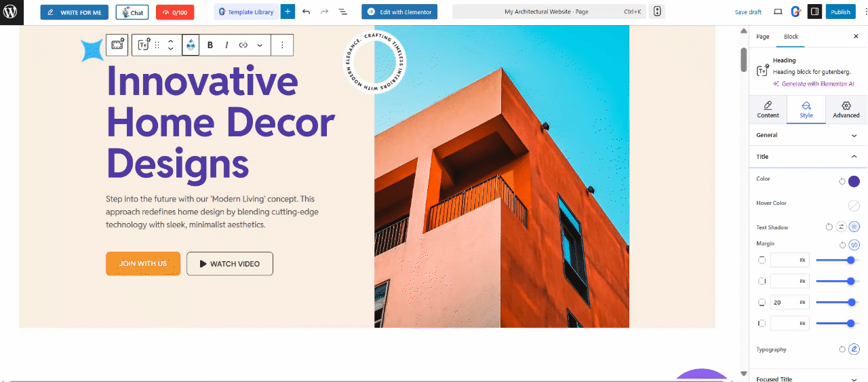The width and height of the screenshot is (868, 382).
Task: Open more rich text options dropdown
Action: pos(260,45)
